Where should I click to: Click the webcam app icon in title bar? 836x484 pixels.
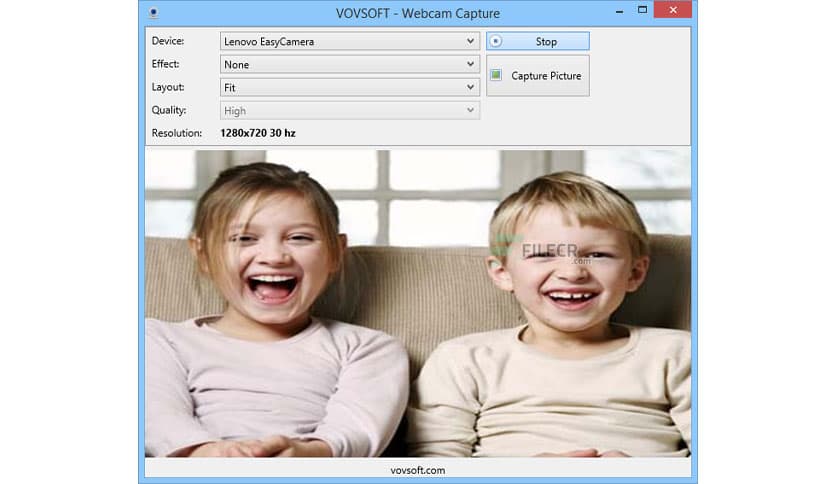(154, 13)
